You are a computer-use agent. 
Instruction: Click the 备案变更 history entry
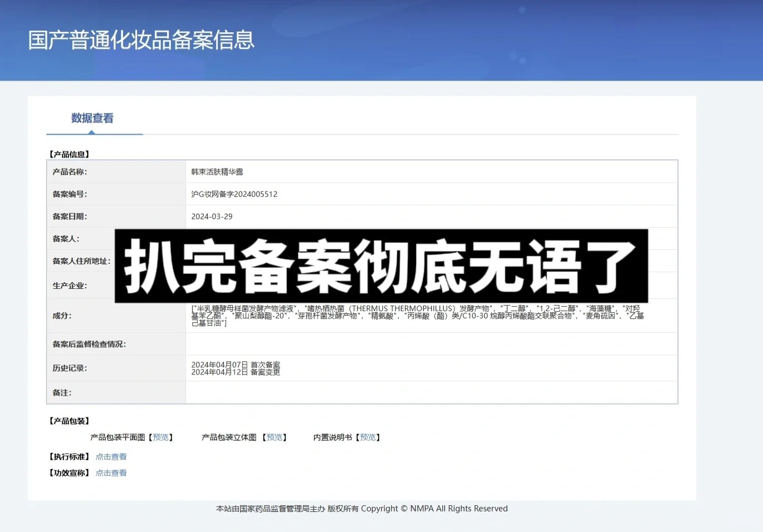coord(236,372)
